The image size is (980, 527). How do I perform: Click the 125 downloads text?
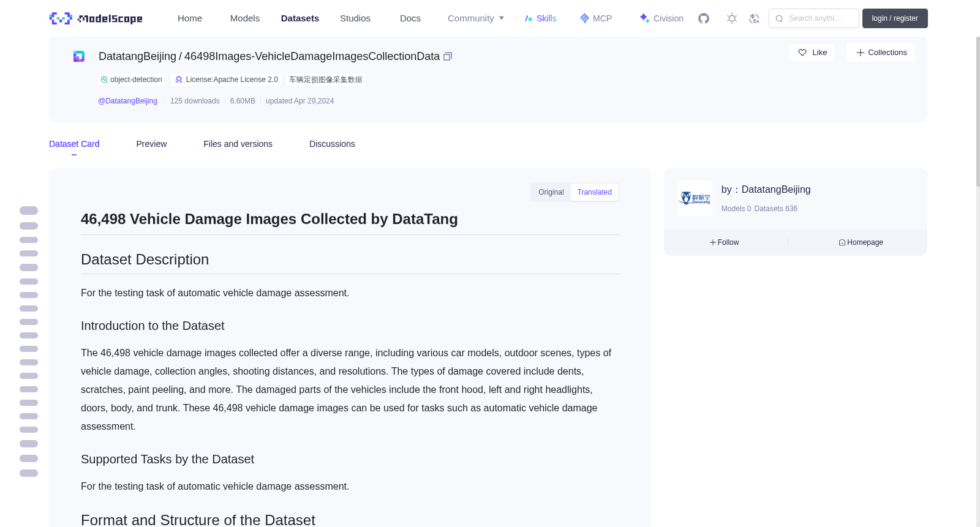(x=195, y=101)
